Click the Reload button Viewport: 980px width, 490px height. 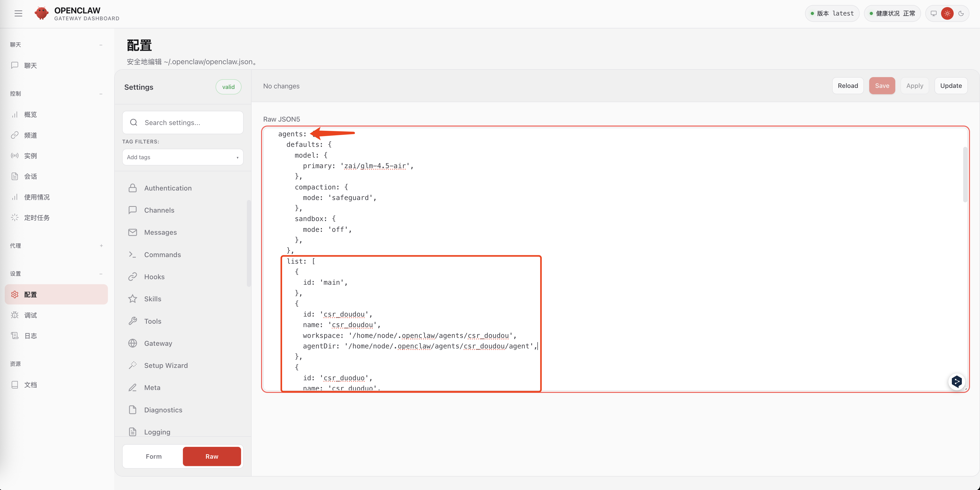tap(847, 86)
